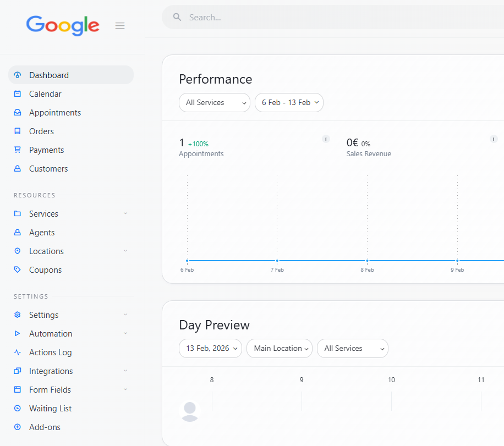Click the Calendar icon in sidebar
Viewport: 504px width, 446px height.
[x=18, y=94]
